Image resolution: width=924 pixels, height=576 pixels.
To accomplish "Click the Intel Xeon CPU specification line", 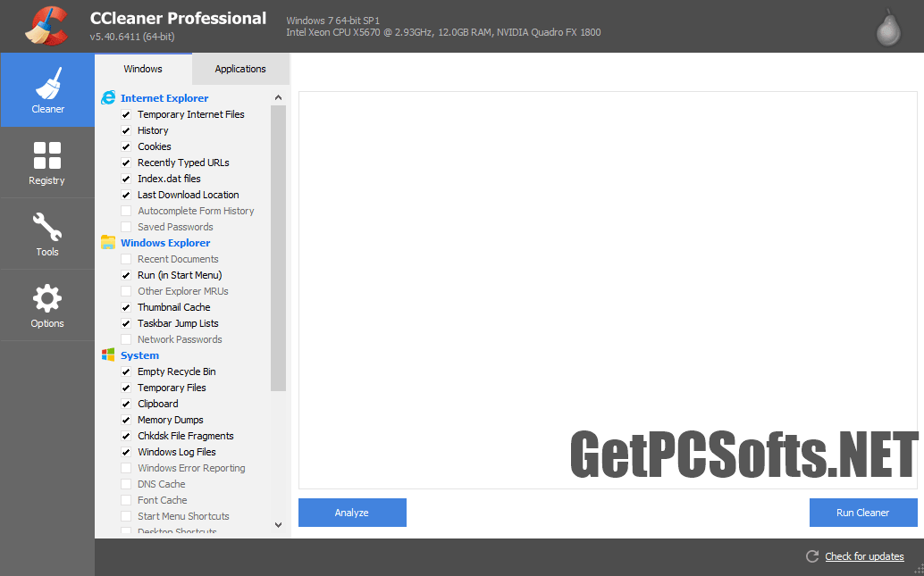I will pos(444,32).
